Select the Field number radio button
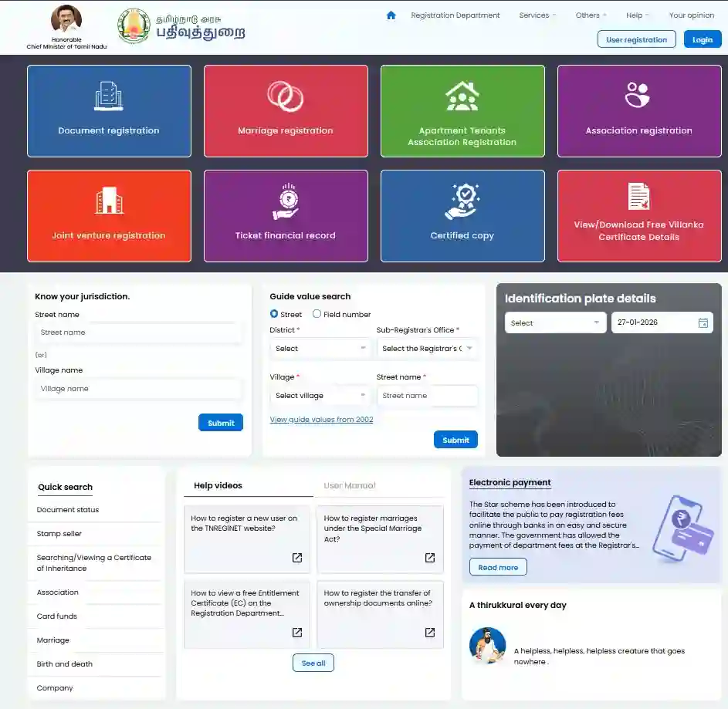 pos(317,314)
